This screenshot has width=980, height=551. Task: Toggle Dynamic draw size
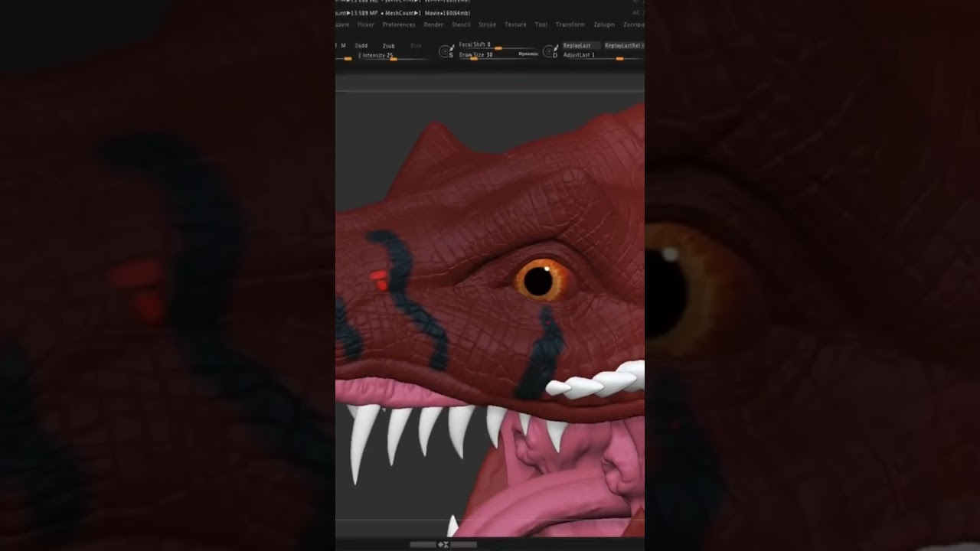point(528,54)
